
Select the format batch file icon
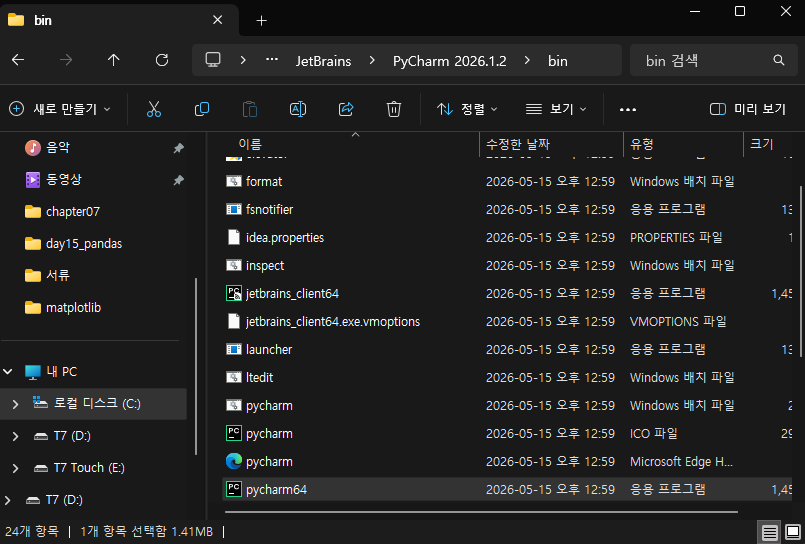click(x=234, y=181)
